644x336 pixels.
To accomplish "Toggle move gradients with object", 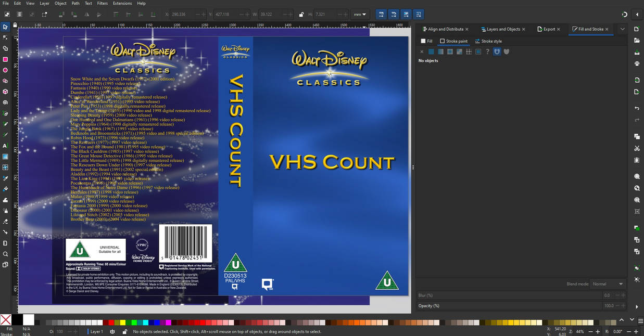I will click(406, 15).
